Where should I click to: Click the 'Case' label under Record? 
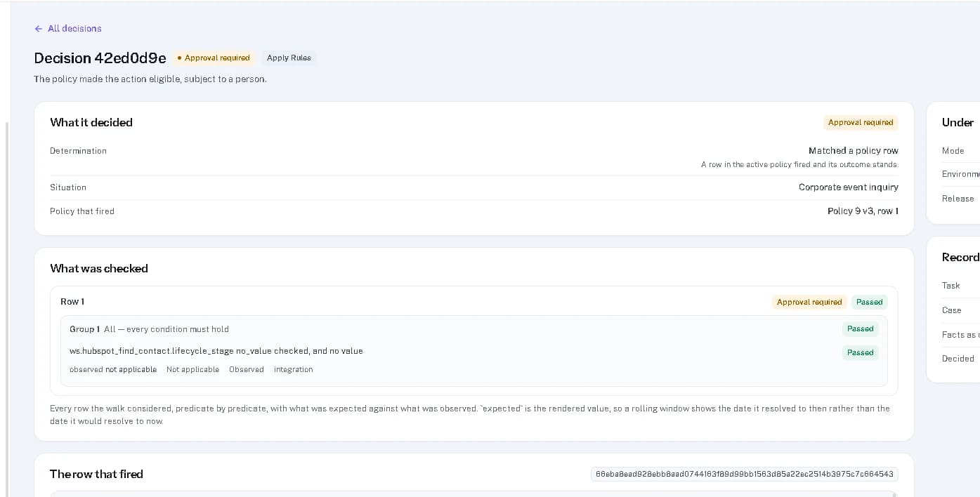(x=951, y=310)
